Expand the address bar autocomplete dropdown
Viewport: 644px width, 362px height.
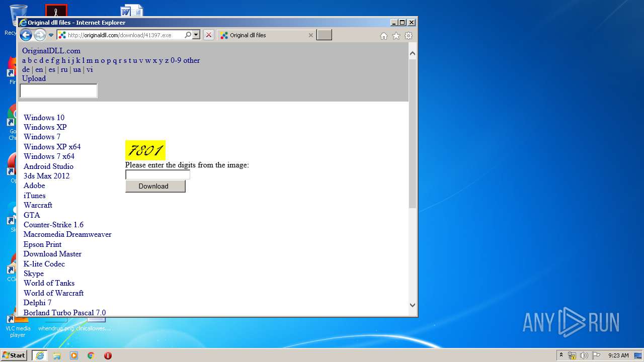[196, 35]
